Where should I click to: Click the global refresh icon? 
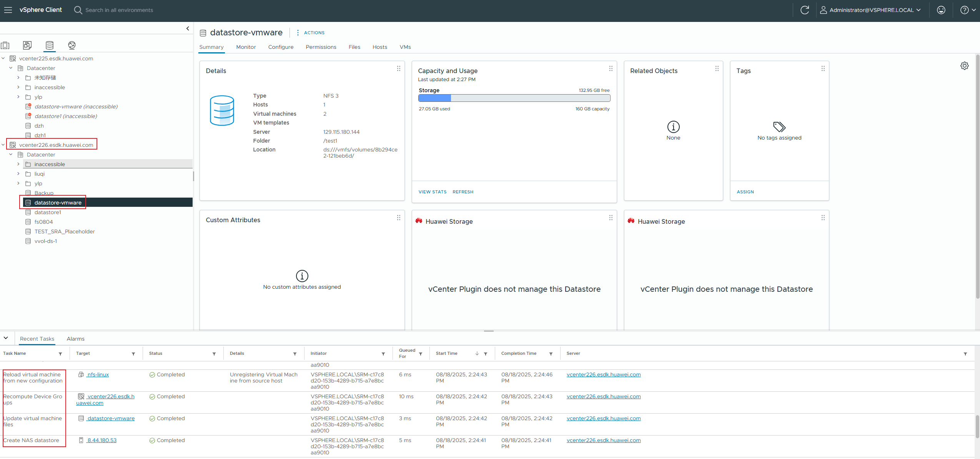click(x=805, y=10)
